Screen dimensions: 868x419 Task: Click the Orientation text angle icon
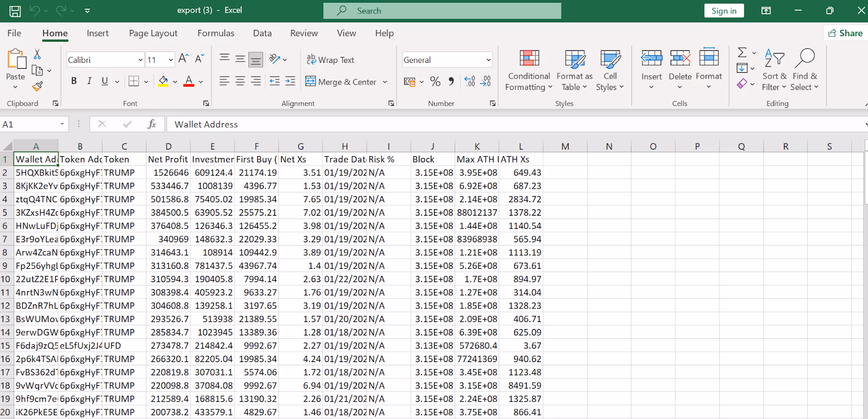275,59
